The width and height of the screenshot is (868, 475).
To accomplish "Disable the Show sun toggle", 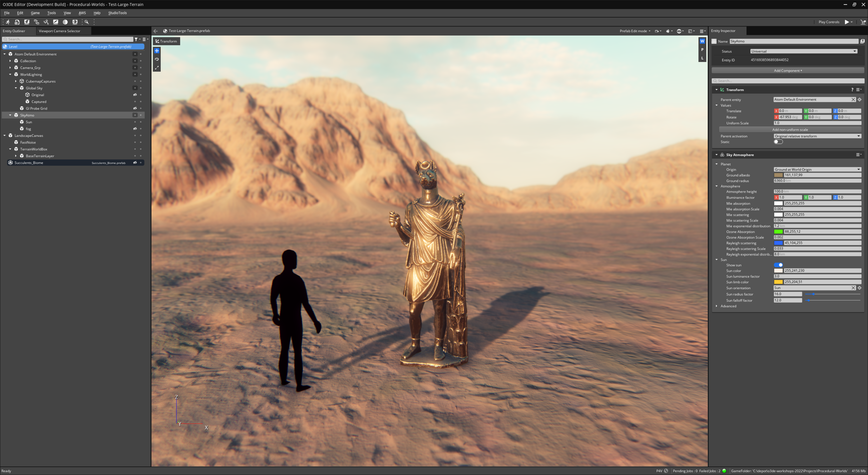I will coord(778,265).
